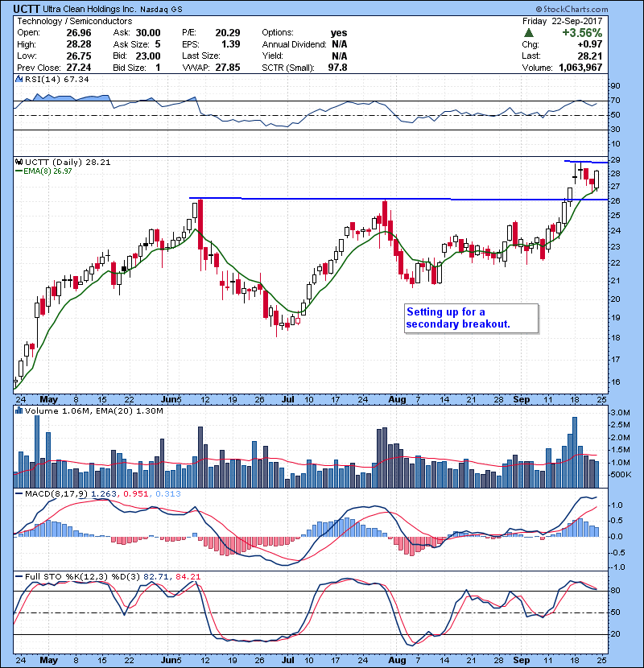Click the Prev Close value 27.24
This screenshot has width=644, height=668.
point(78,68)
